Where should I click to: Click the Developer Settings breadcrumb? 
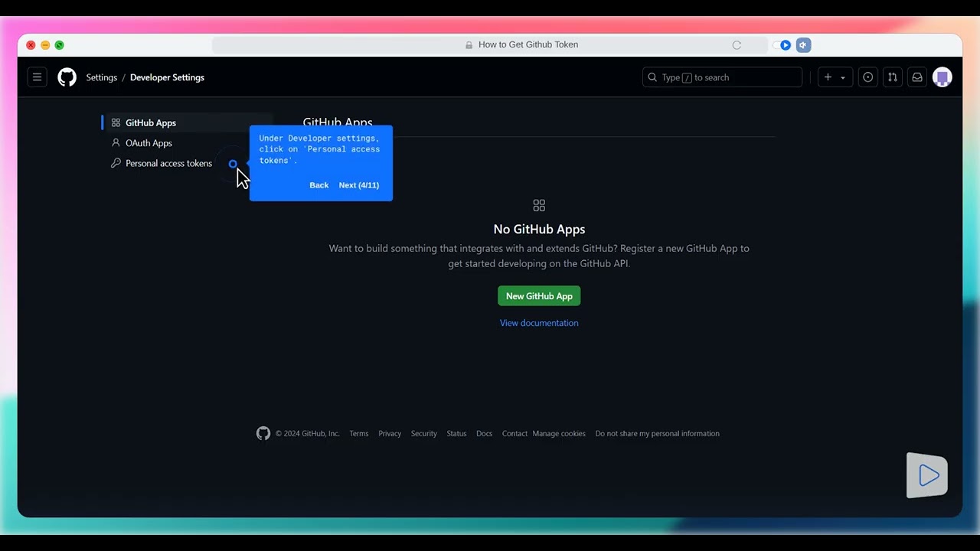click(167, 77)
